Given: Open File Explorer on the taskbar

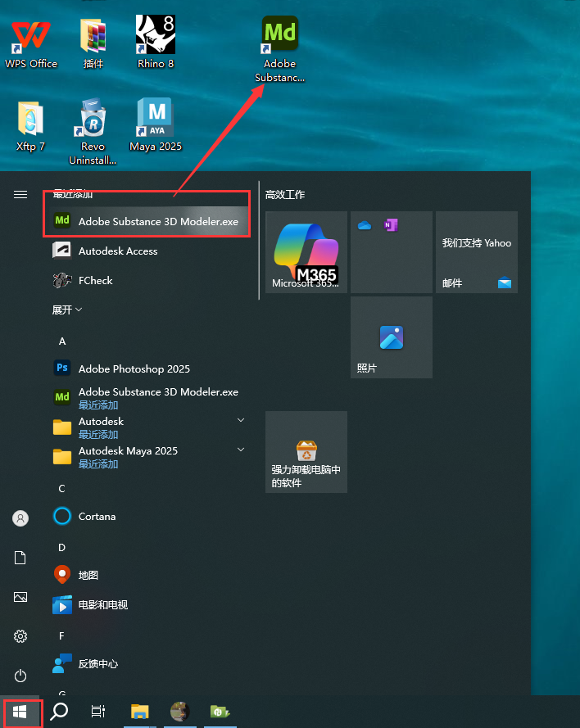Looking at the screenshot, I should pyautogui.click(x=139, y=712).
